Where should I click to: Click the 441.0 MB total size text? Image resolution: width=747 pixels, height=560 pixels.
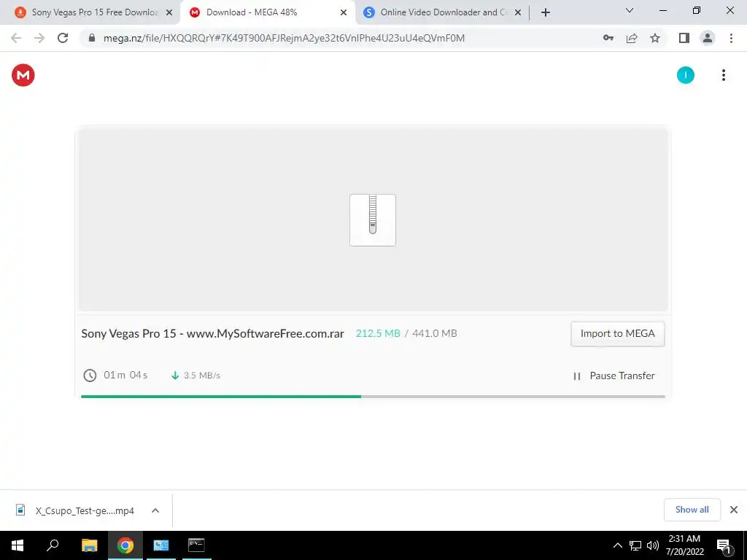point(435,334)
